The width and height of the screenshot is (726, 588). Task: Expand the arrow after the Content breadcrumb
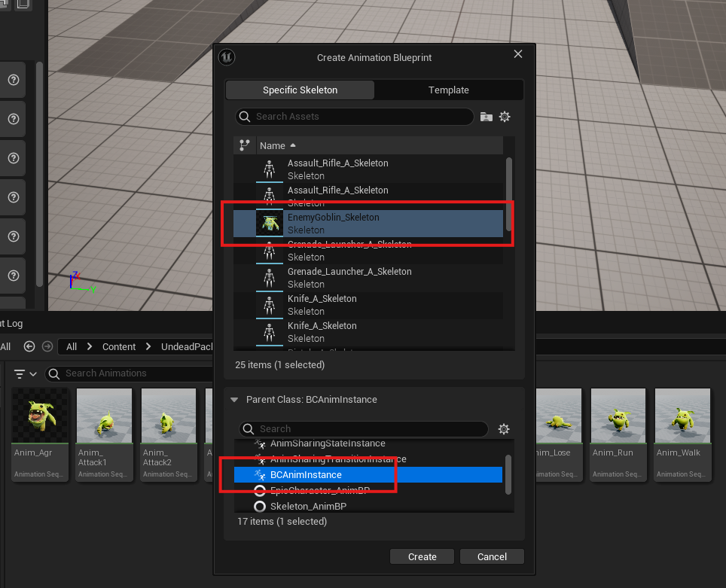(148, 346)
